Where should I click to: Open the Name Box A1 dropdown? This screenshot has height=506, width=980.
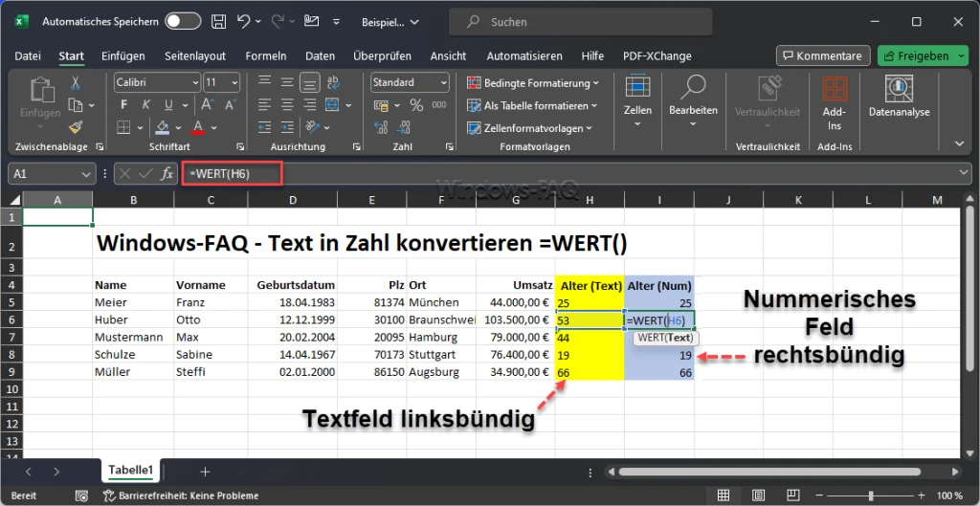pos(86,174)
